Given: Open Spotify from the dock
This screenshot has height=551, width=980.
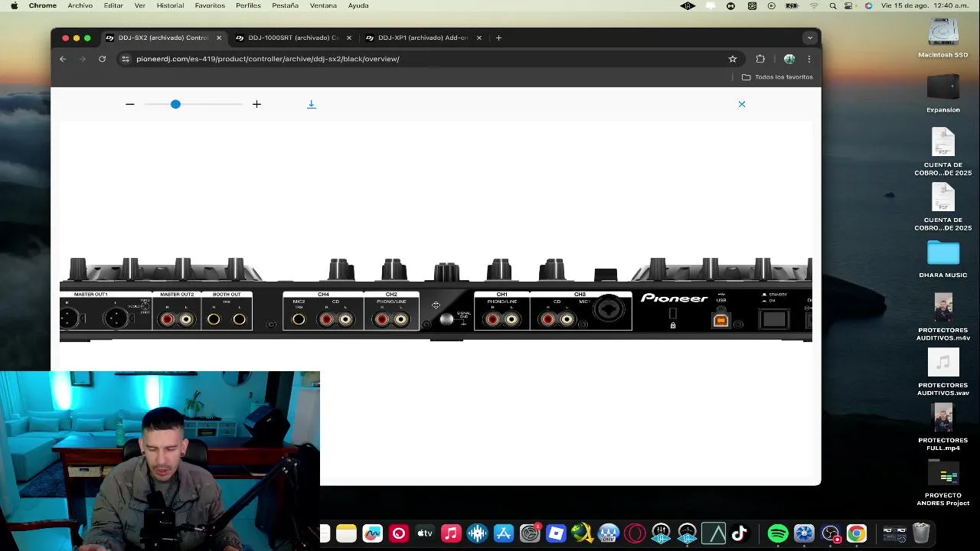Looking at the screenshot, I should (x=778, y=533).
